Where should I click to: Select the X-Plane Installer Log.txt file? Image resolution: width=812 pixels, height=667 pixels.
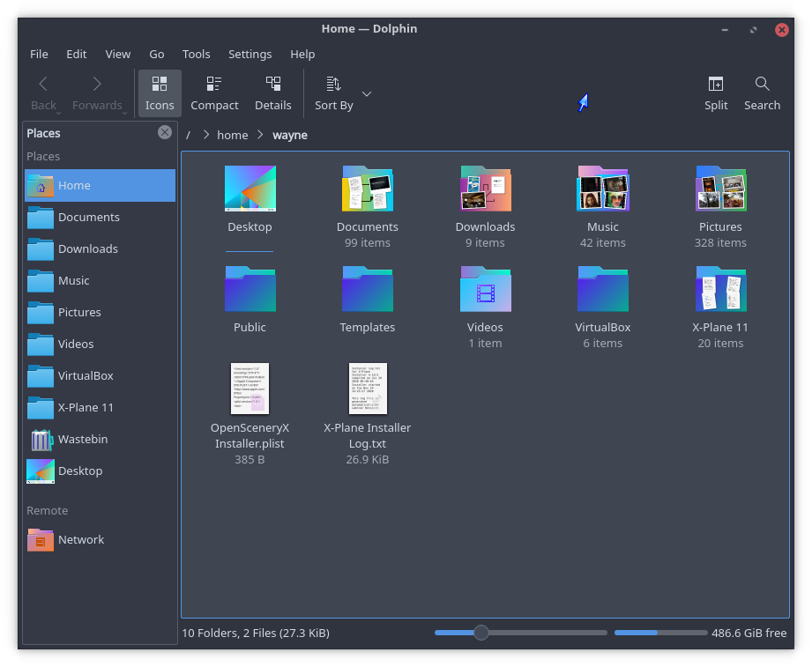point(368,389)
